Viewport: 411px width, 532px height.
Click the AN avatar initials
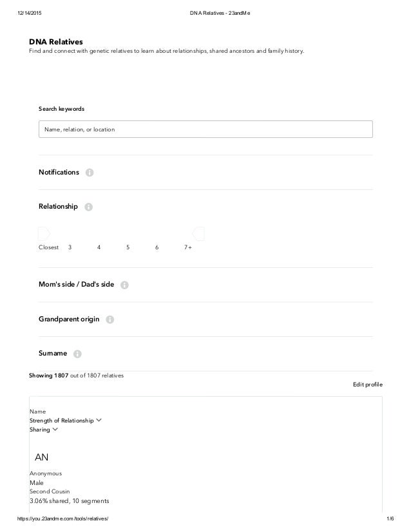coord(41,457)
